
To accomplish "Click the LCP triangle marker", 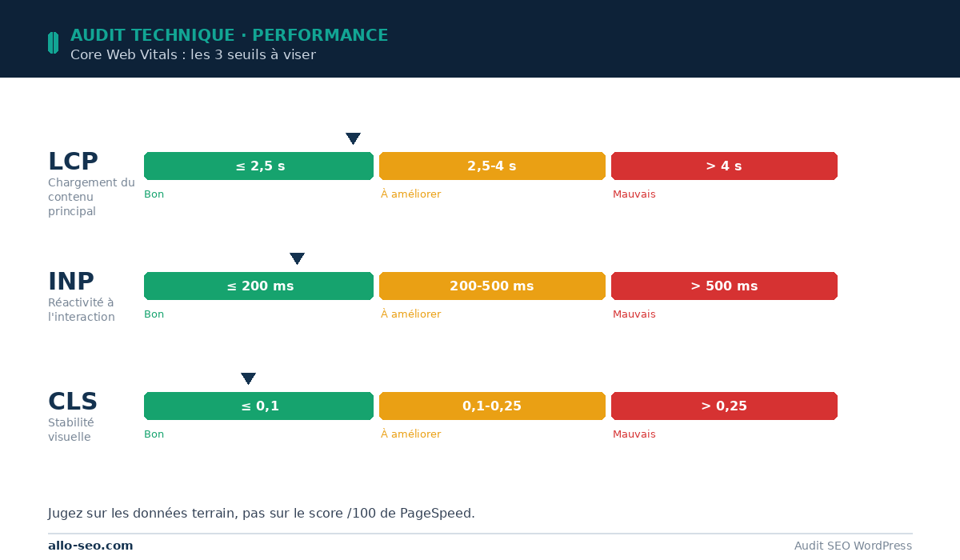I will pyautogui.click(x=353, y=138).
